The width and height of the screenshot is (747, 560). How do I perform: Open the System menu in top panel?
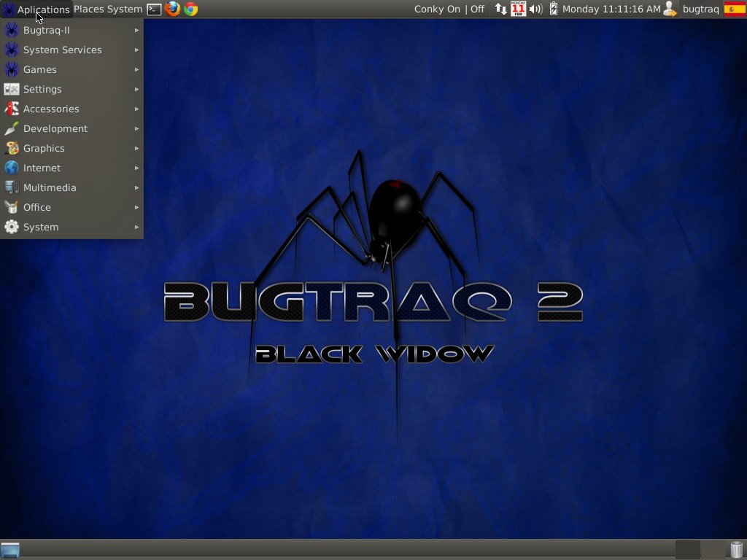click(125, 9)
